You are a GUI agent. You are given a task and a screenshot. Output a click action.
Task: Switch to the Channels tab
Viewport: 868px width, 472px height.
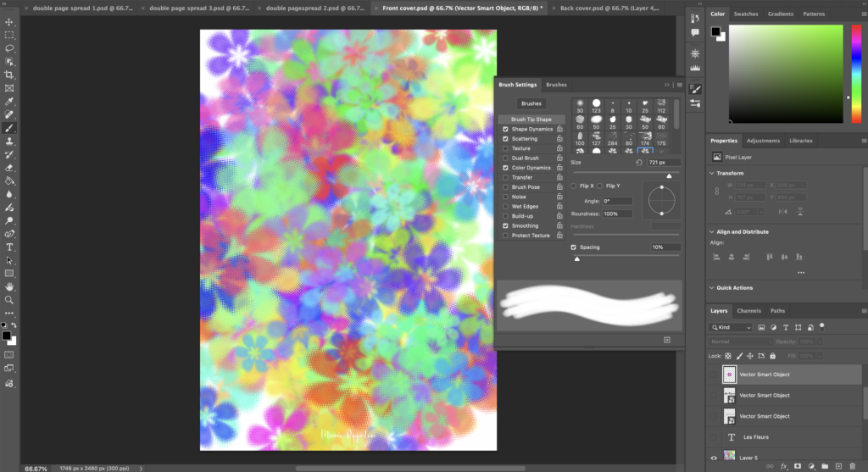748,311
